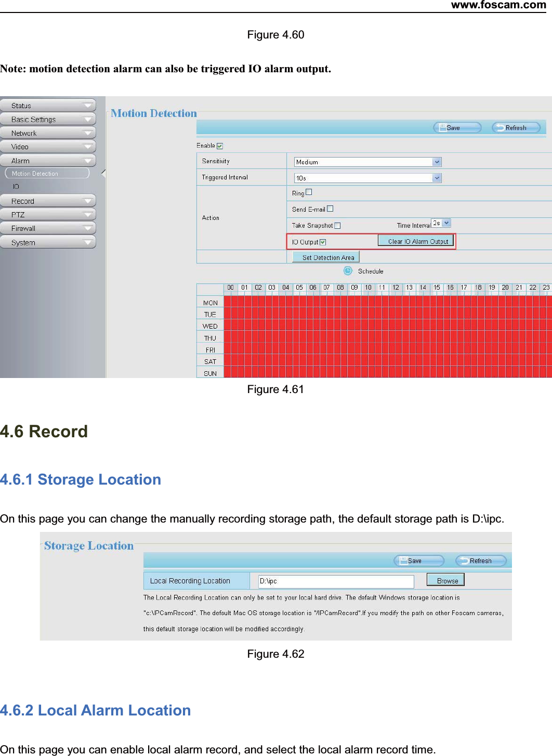Enable the Send E-mail checkbox
Screen dimensions: 552x756
tap(330, 208)
